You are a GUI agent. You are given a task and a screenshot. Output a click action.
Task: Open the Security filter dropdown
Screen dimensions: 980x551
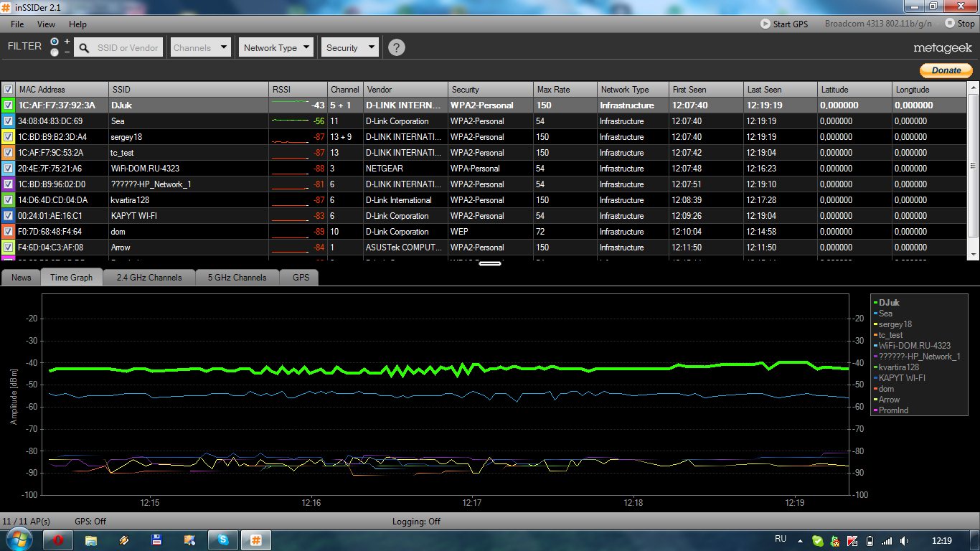coord(349,48)
